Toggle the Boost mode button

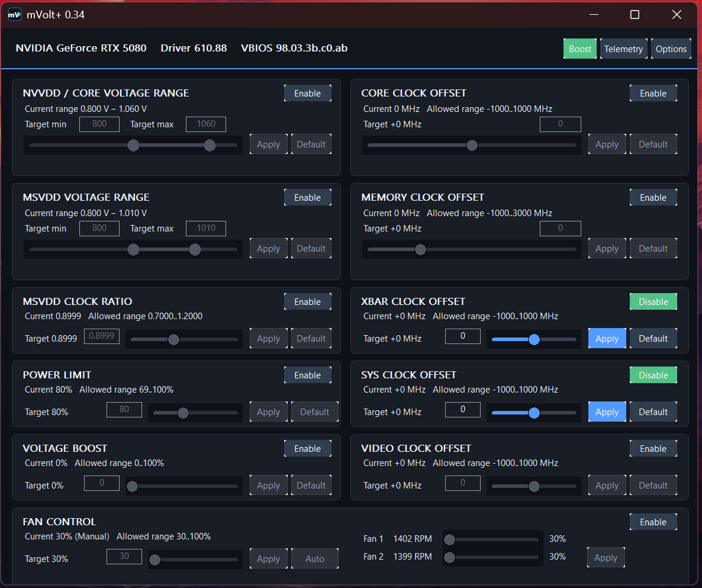[x=580, y=49]
